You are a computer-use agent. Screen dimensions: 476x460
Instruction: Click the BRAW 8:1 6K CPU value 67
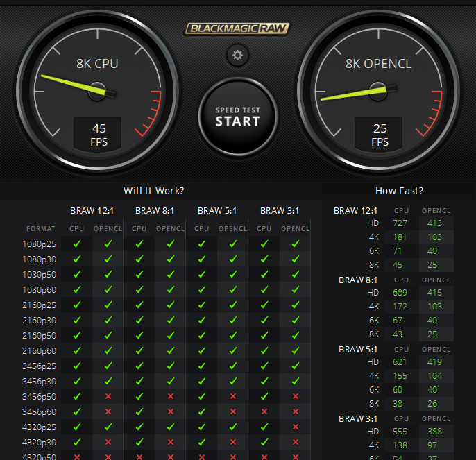click(x=398, y=321)
